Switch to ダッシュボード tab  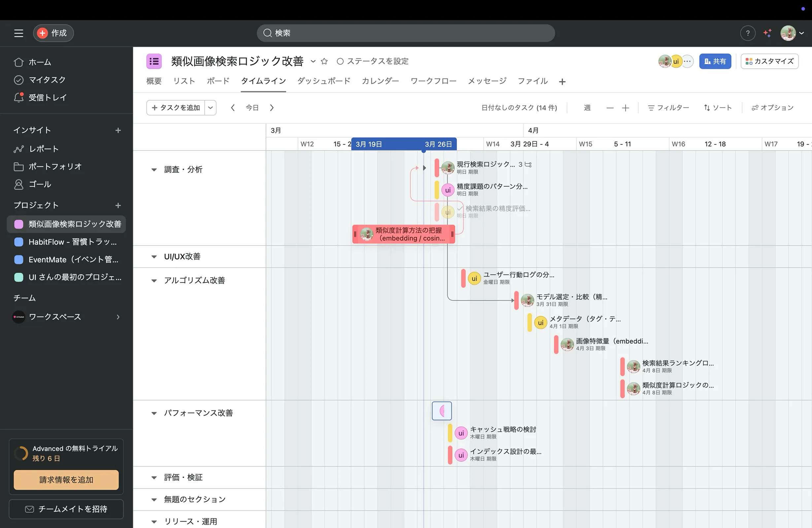coord(324,81)
